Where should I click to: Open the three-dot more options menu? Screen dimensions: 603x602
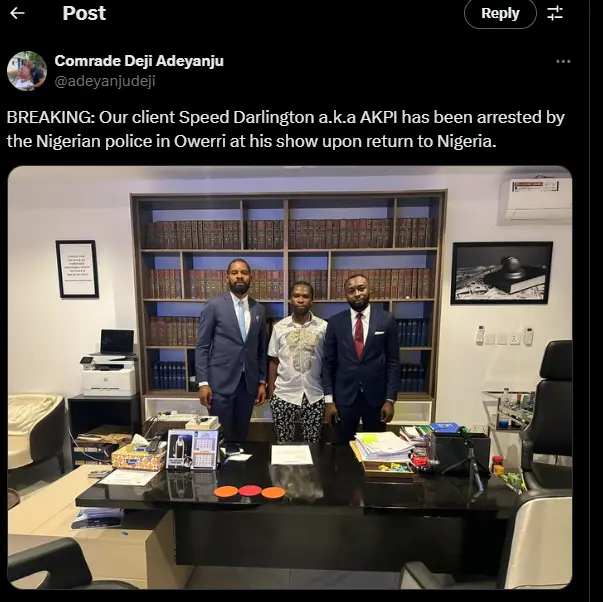point(563,62)
